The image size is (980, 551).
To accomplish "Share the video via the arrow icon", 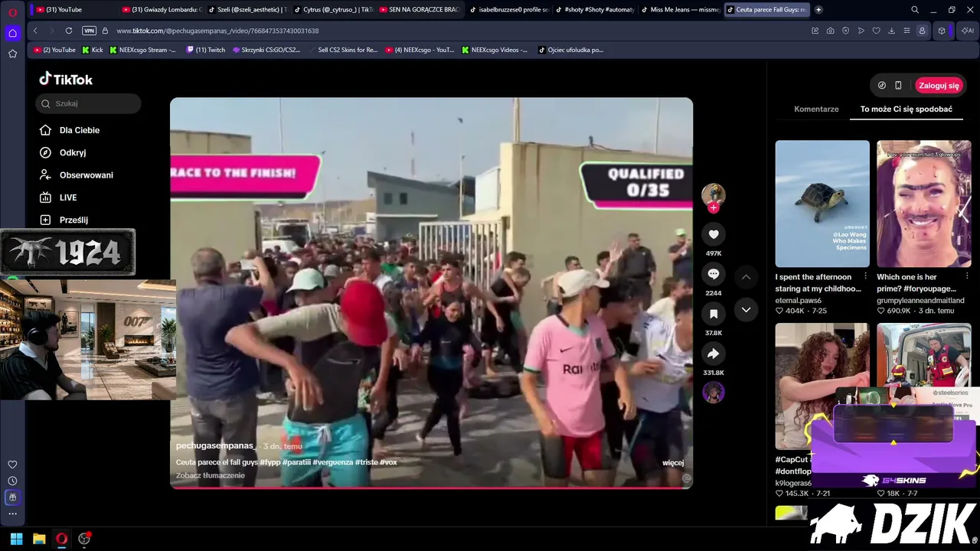I will point(714,354).
